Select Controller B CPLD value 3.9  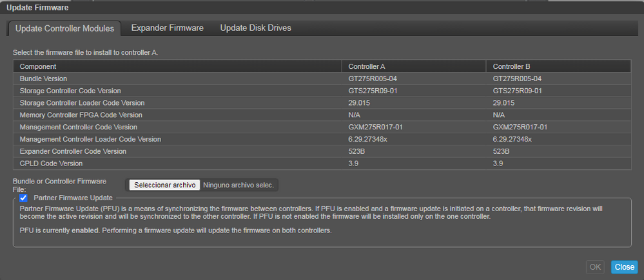(x=498, y=163)
